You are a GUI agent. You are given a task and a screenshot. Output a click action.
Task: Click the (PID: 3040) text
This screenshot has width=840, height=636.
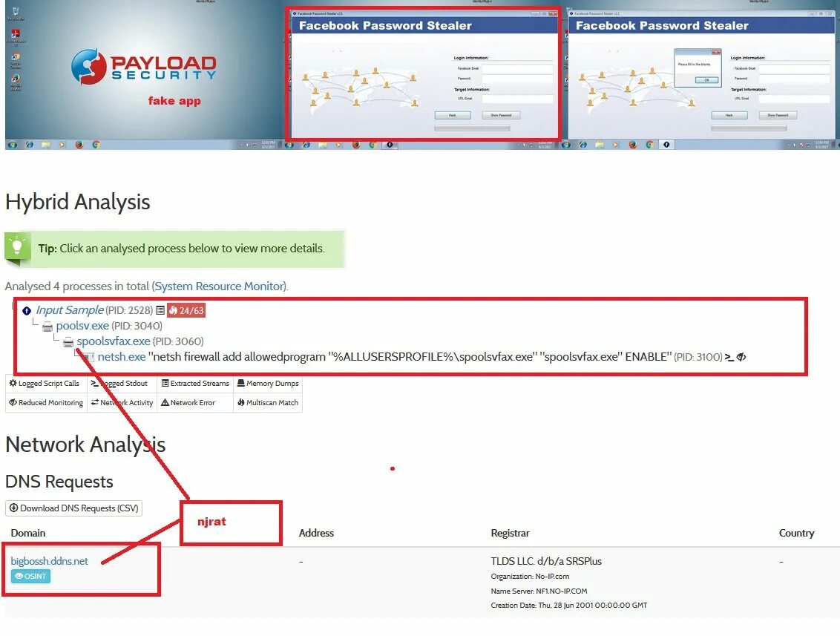(137, 326)
